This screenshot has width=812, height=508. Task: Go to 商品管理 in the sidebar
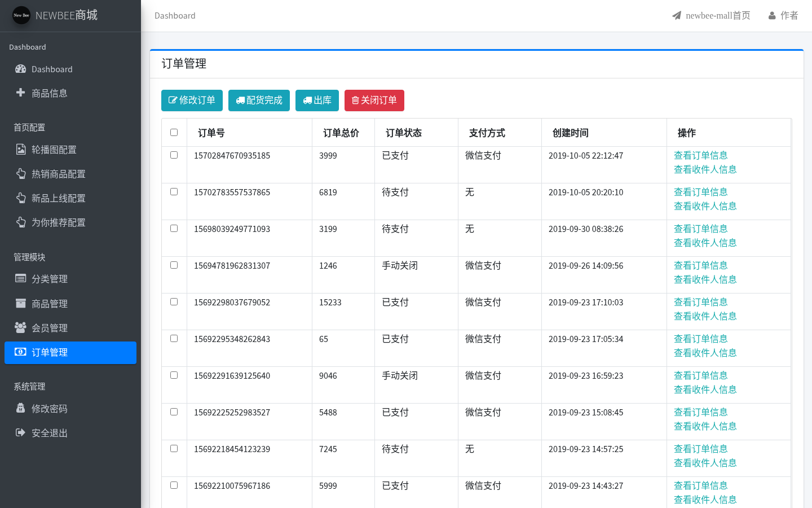(x=70, y=304)
